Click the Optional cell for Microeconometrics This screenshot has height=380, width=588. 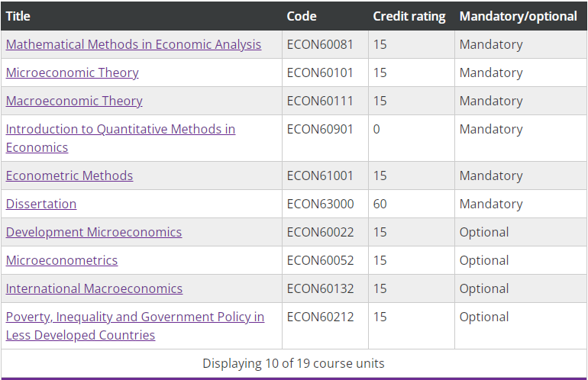click(484, 260)
